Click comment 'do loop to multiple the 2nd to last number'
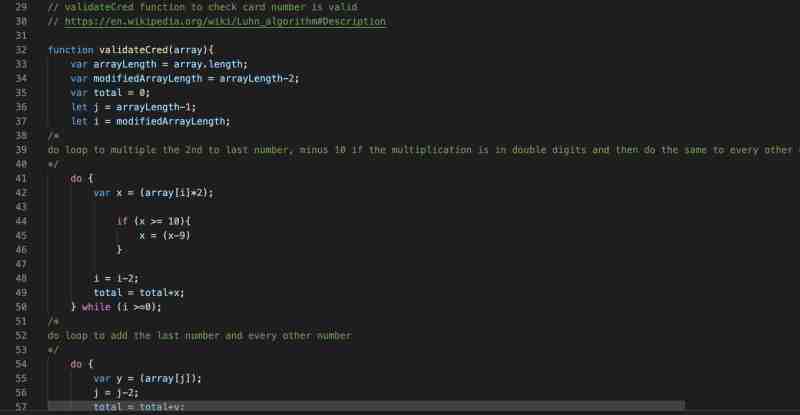This screenshot has width=800, height=415. point(423,150)
